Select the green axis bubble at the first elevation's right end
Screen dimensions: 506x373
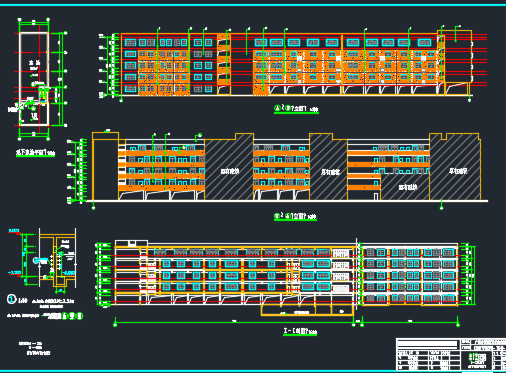click(x=469, y=100)
